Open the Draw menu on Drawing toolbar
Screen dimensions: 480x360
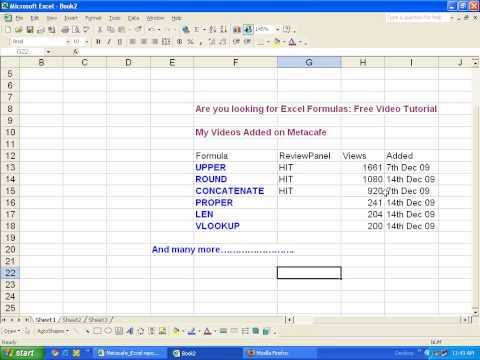pyautogui.click(x=12, y=331)
